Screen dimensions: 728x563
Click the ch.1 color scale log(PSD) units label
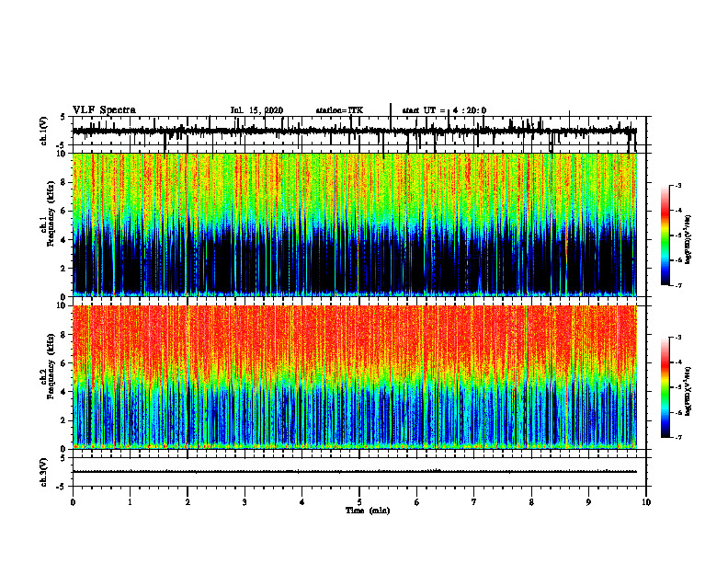click(688, 239)
